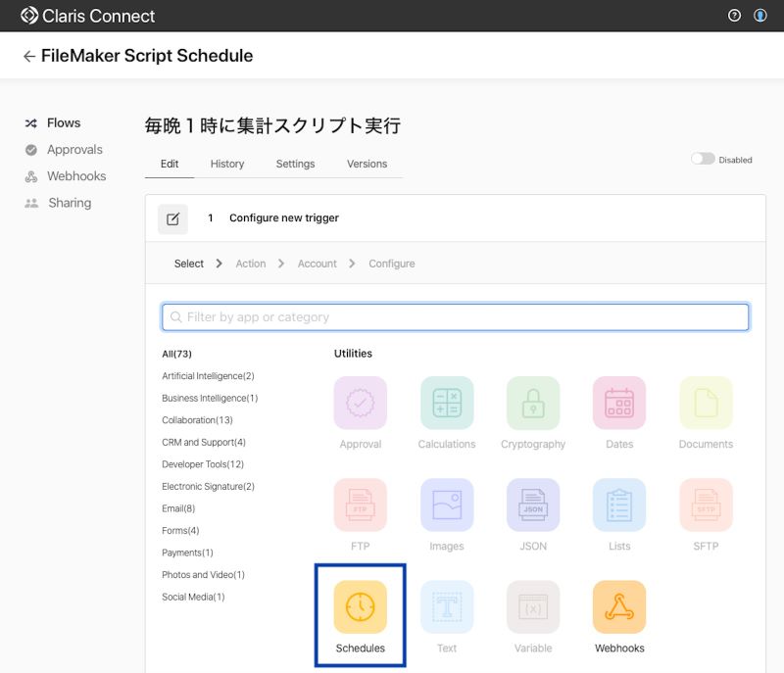Select the Images utility icon
Image resolution: width=784 pixels, height=673 pixels.
click(447, 505)
